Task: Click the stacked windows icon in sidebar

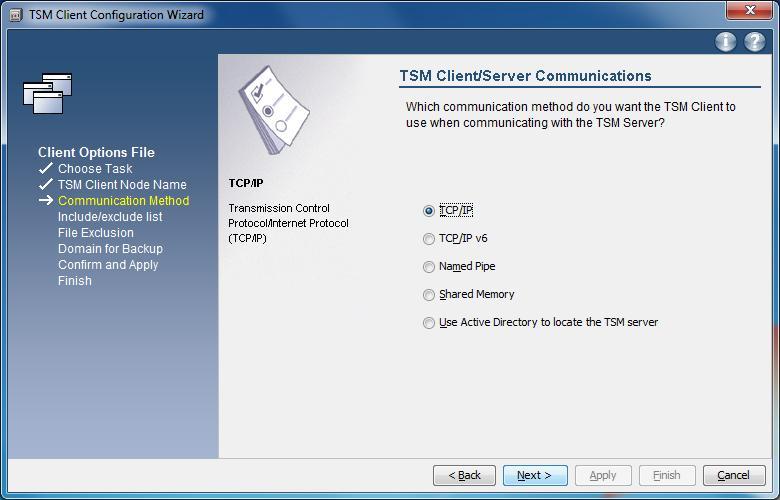Action: (x=47, y=93)
